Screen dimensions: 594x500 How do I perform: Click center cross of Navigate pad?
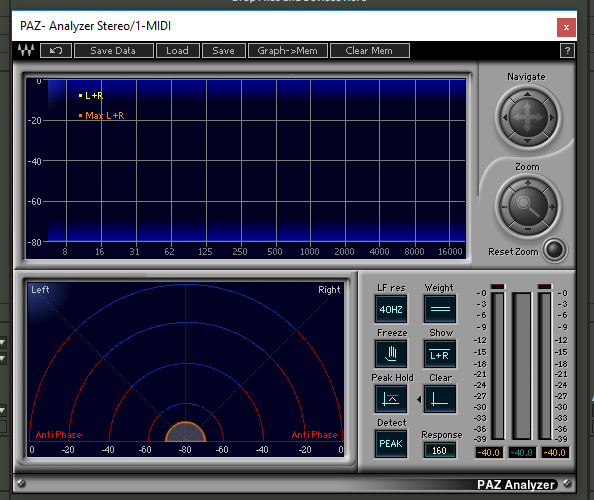coord(527,117)
